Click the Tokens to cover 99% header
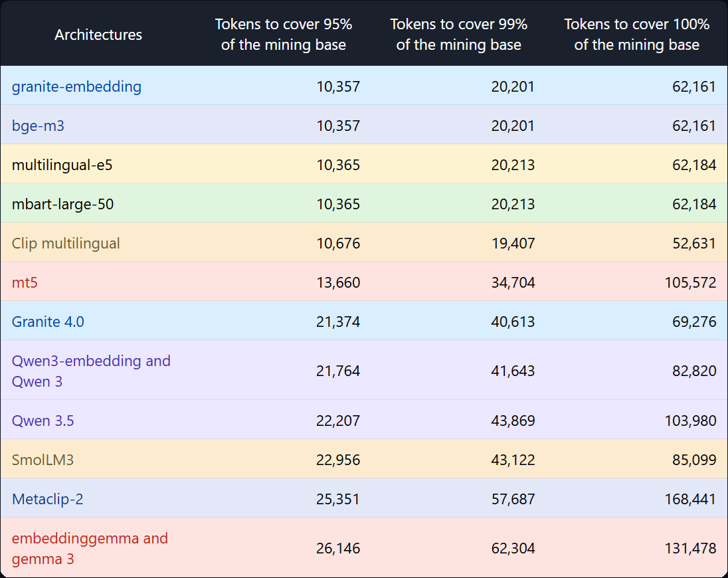Screen dimensions: 728x578 point(459,35)
